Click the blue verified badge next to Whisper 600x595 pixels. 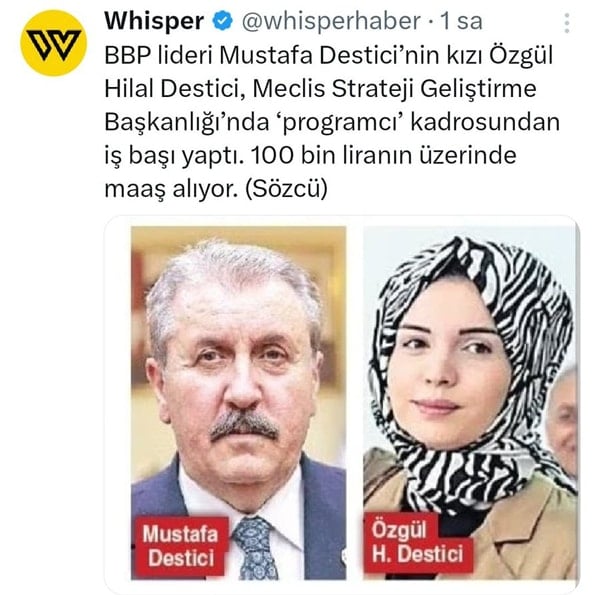222,21
